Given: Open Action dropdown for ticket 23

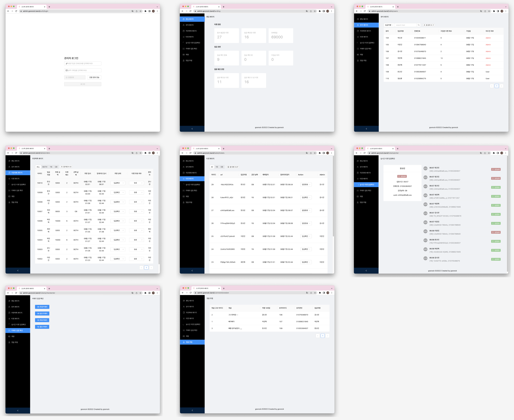Looking at the screenshot, I should 306,262.
